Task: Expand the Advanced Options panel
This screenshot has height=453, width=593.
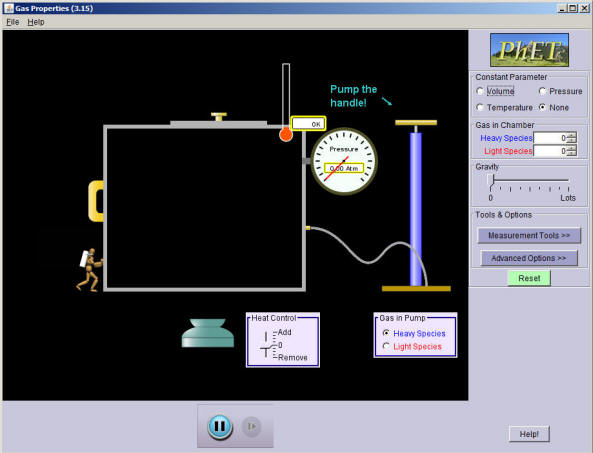Action: pyautogui.click(x=529, y=258)
